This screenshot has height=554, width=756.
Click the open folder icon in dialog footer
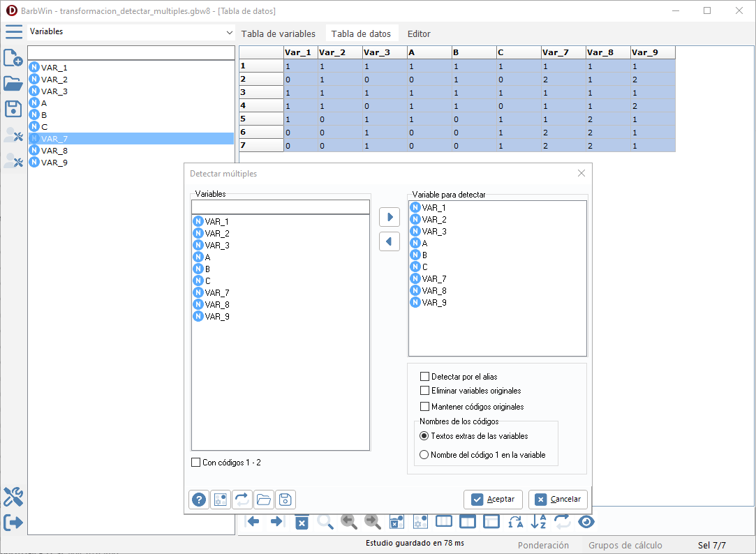pyautogui.click(x=264, y=500)
